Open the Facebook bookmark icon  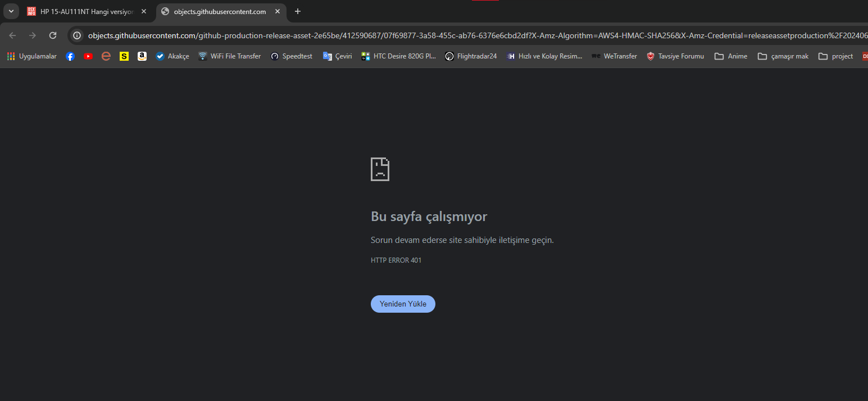[x=70, y=56]
